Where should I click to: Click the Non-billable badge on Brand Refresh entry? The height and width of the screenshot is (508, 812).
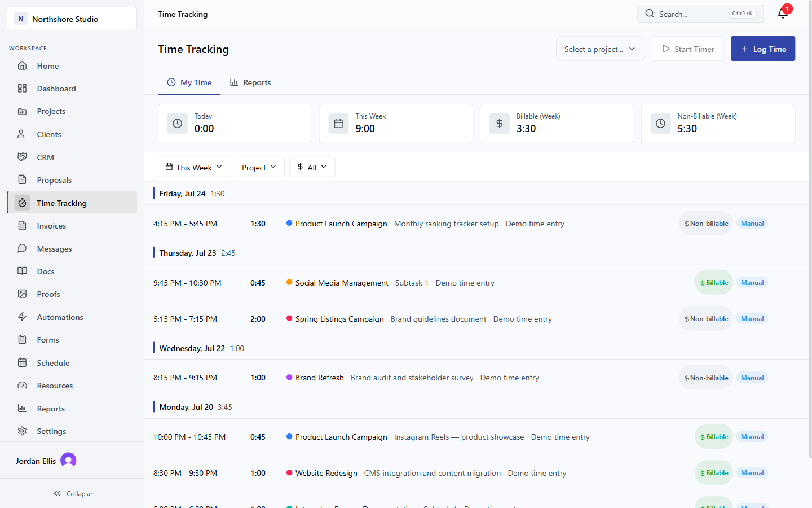[706, 378]
